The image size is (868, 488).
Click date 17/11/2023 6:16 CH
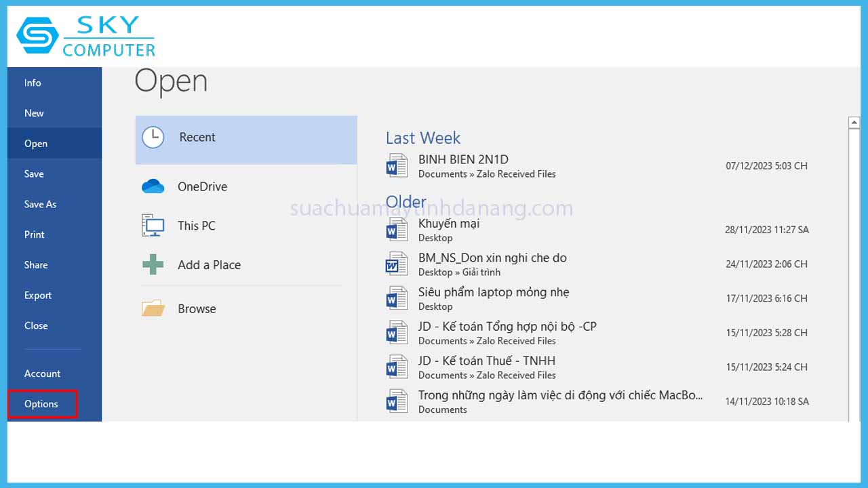[x=766, y=298]
